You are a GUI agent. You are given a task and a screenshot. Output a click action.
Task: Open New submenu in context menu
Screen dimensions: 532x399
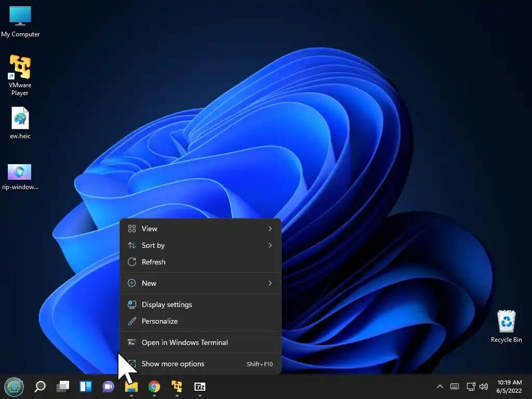tap(201, 283)
